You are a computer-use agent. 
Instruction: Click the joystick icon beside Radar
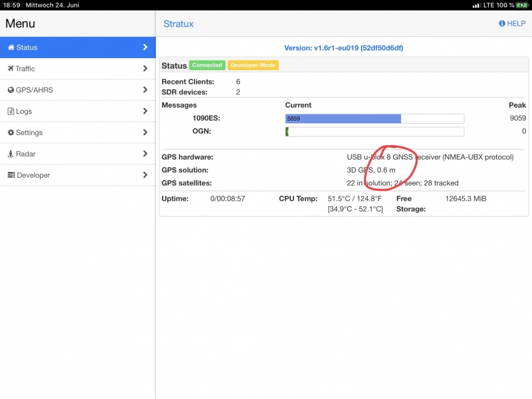click(11, 154)
